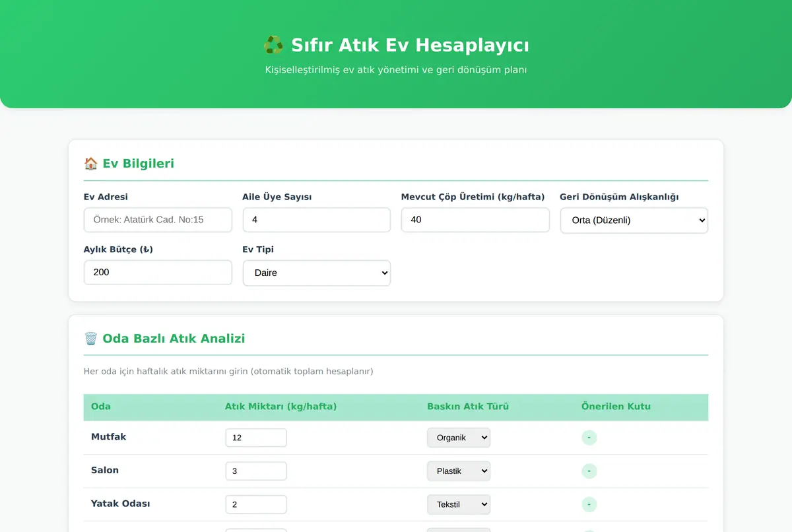Click the Her oda için haftalık hint text

pyautogui.click(x=228, y=372)
